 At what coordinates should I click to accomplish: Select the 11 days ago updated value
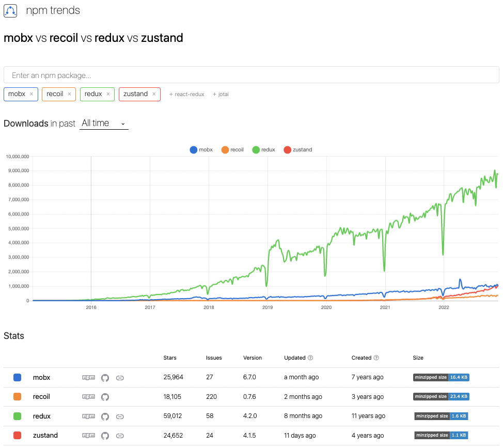tap(300, 436)
